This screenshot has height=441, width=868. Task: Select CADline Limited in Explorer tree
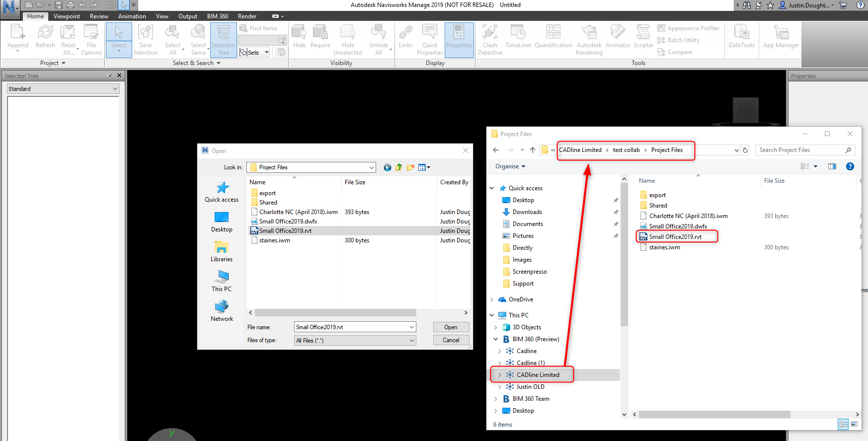coord(538,375)
